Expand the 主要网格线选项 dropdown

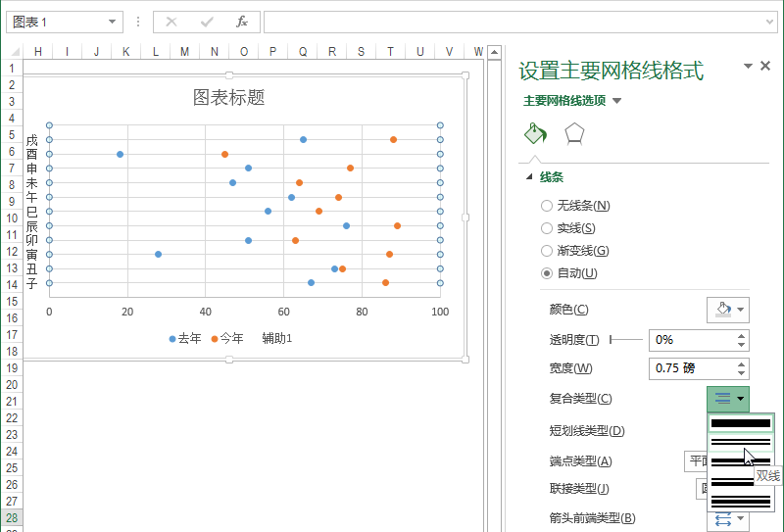pos(617,101)
